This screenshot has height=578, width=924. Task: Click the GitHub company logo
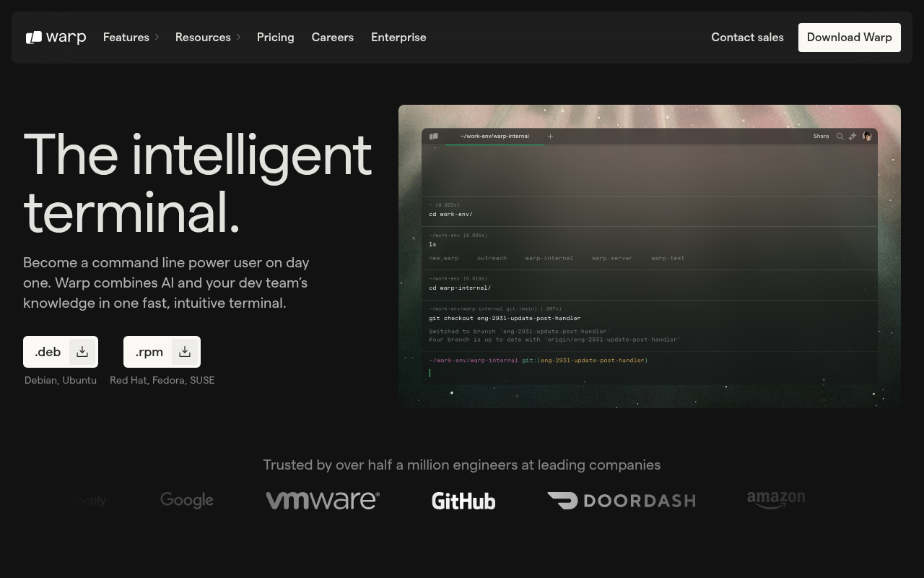pos(463,500)
